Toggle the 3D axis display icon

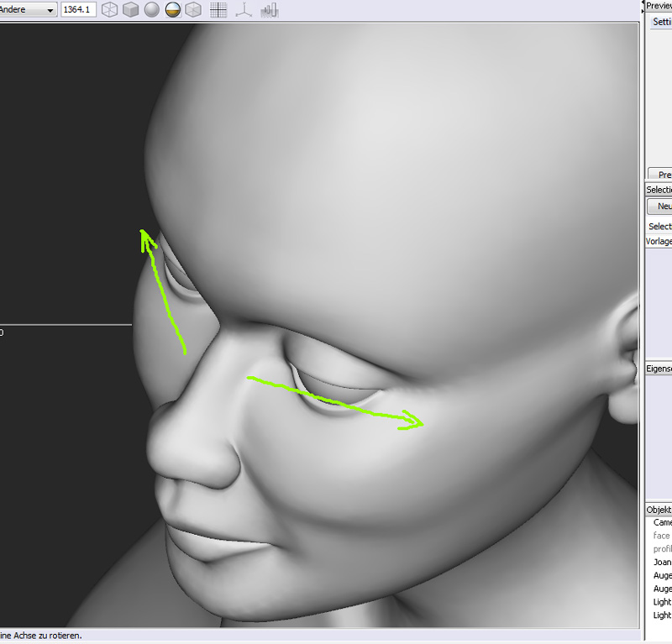click(244, 9)
